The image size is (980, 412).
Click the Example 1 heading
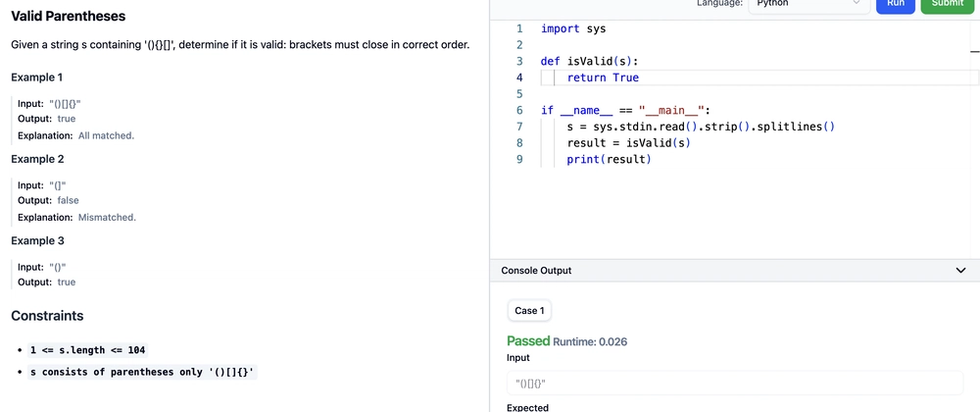(x=37, y=77)
